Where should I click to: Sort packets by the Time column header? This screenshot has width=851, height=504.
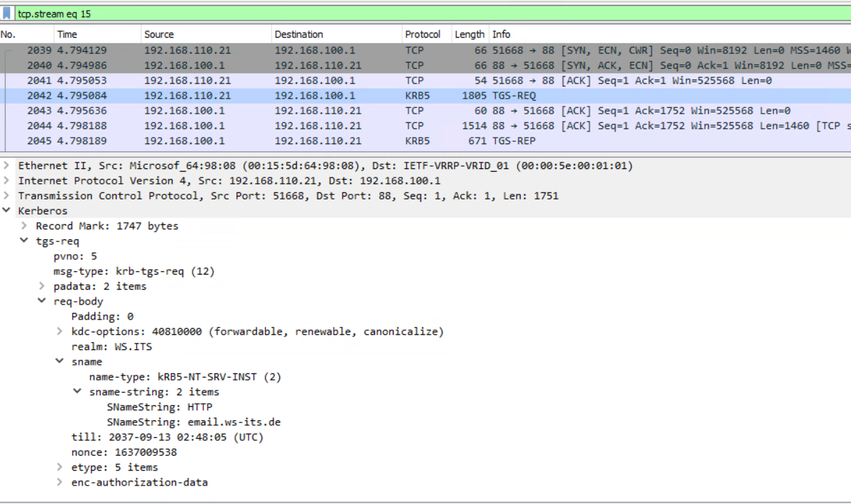[x=97, y=34]
